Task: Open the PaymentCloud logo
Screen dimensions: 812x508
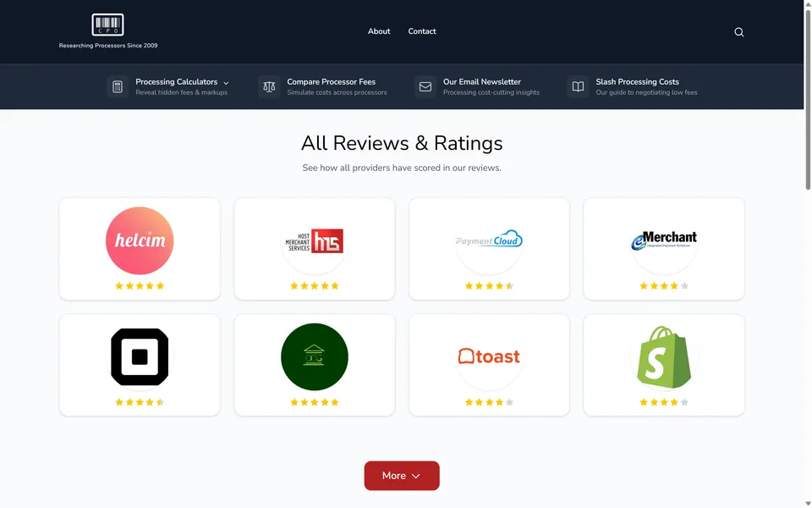Action: 490,239
